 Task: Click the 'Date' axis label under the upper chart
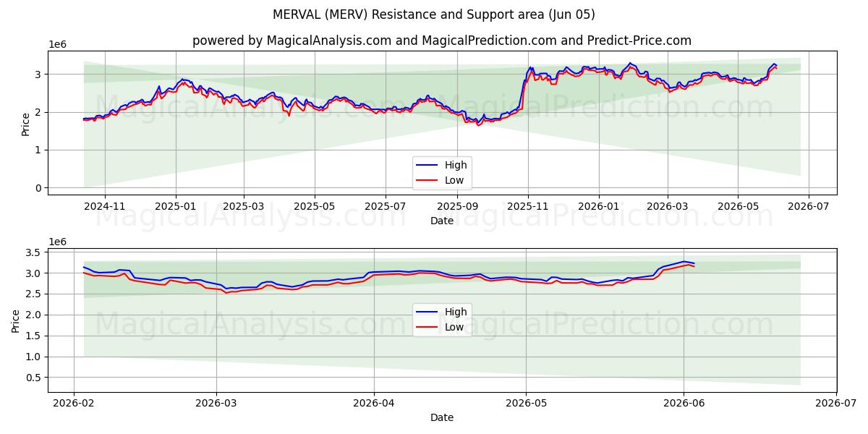442,220
